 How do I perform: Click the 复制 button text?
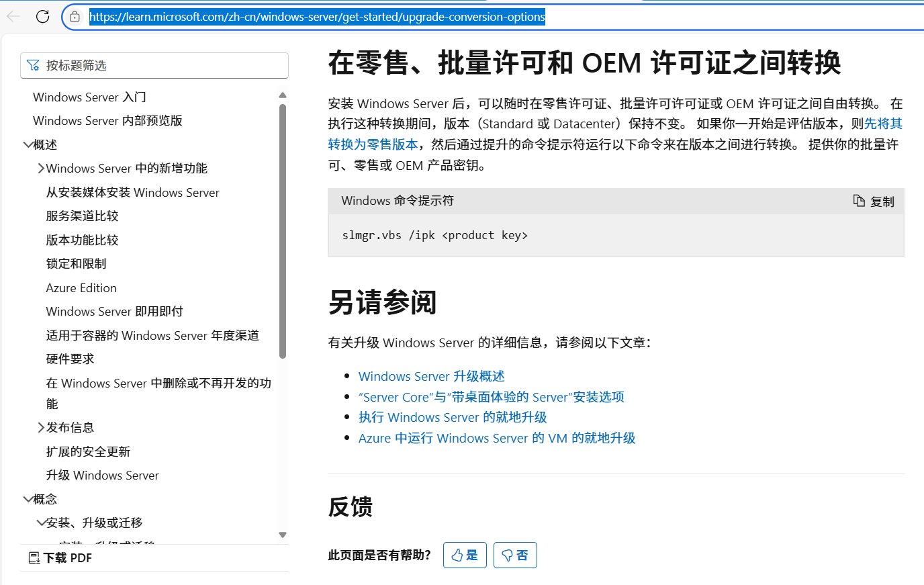(882, 201)
